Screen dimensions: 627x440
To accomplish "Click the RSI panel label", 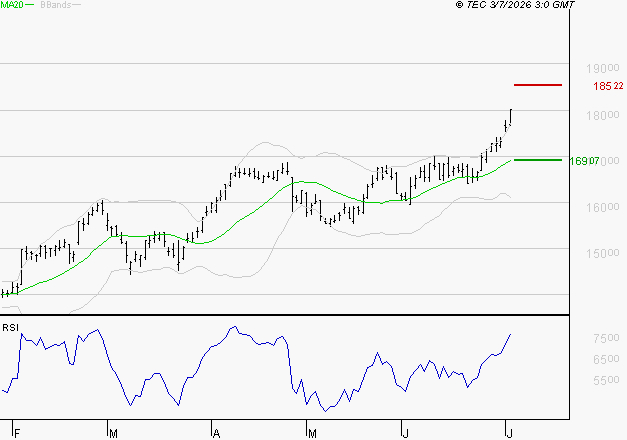I will pyautogui.click(x=10, y=328).
